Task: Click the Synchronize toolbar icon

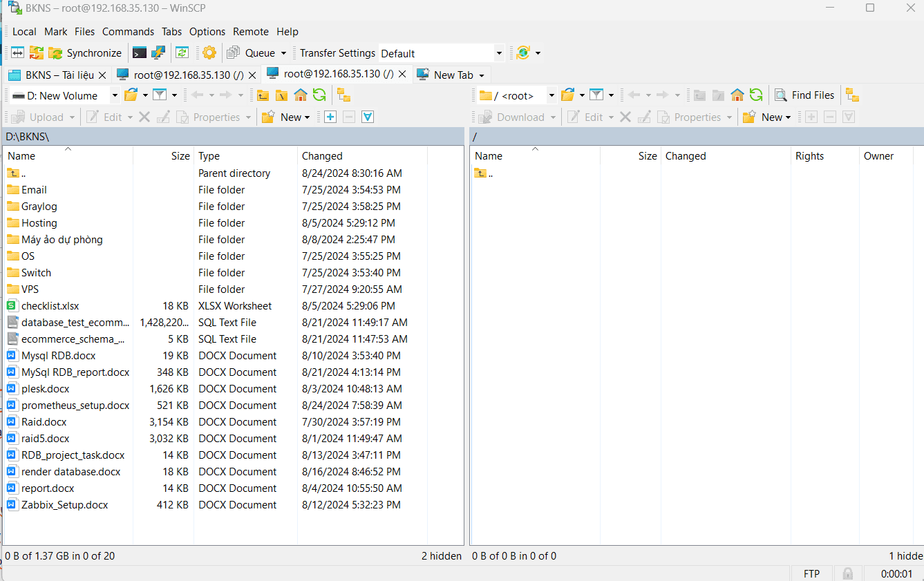Action: 85,53
